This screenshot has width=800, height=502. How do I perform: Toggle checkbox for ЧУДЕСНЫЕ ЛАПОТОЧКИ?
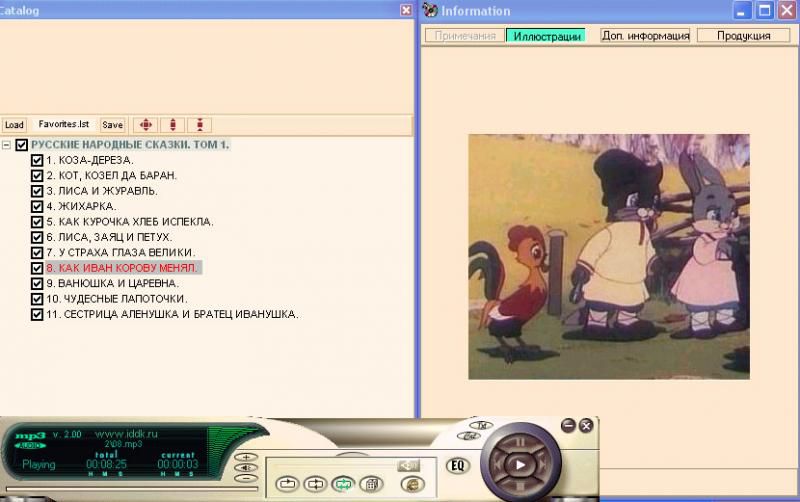pyautogui.click(x=37, y=299)
